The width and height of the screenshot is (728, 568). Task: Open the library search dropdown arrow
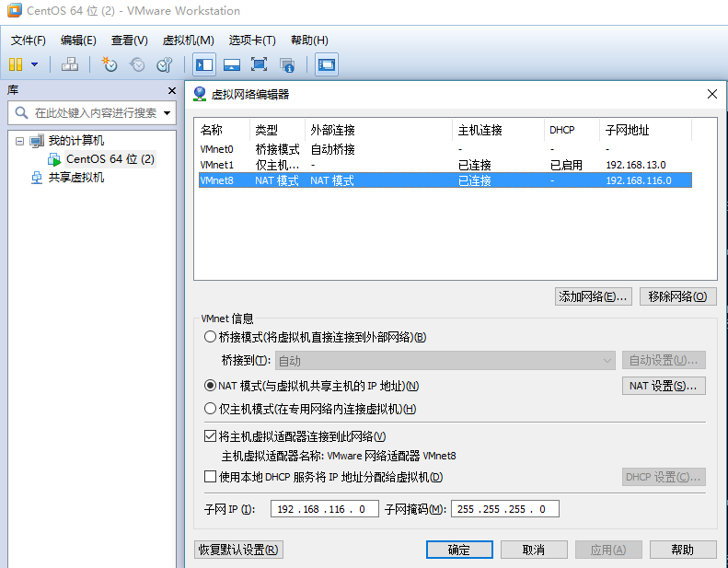tap(168, 113)
